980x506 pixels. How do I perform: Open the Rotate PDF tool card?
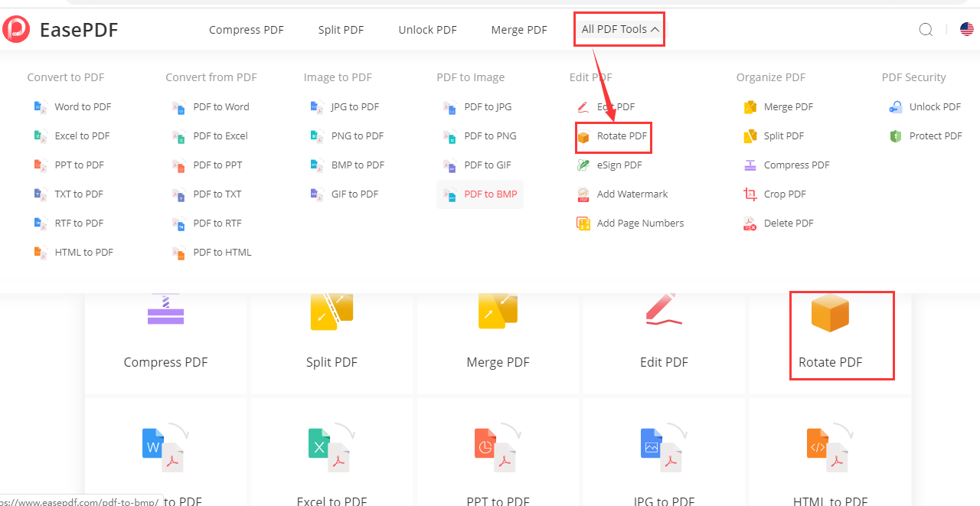click(830, 343)
